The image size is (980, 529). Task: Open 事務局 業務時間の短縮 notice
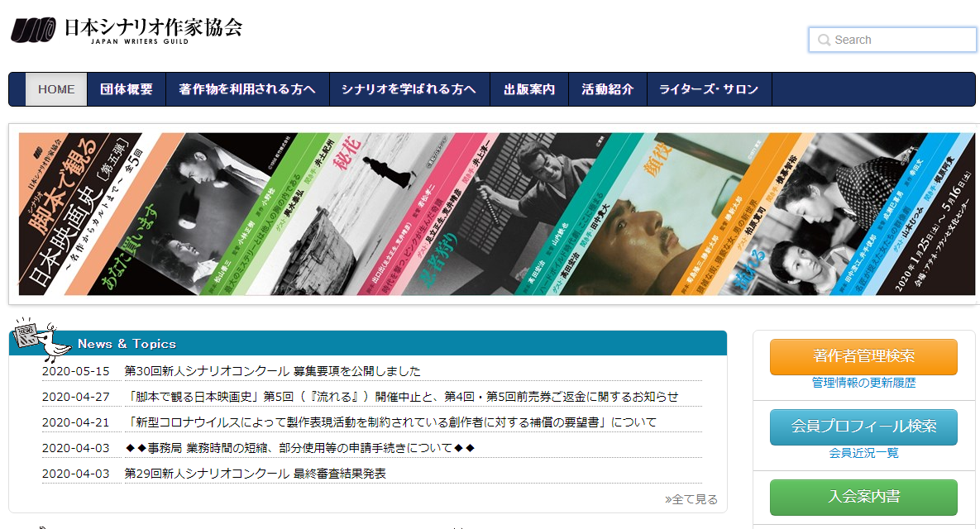(x=300, y=448)
